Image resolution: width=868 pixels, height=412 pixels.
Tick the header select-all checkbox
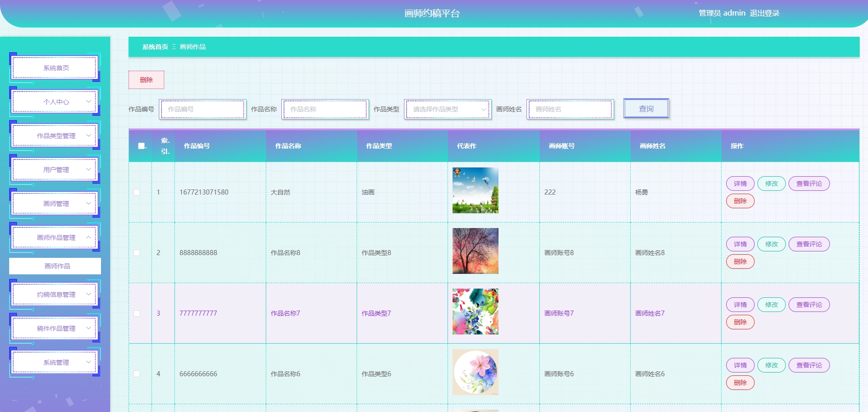141,146
